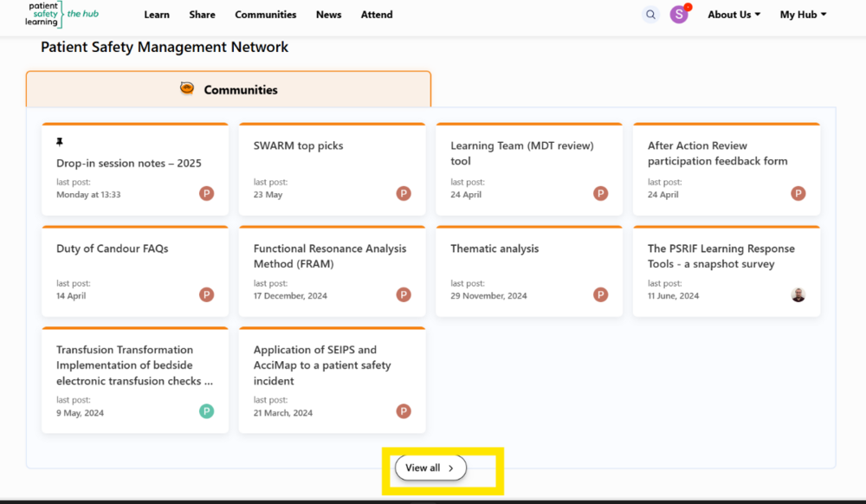Image resolution: width=866 pixels, height=504 pixels.
Task: Click the photo avatar on PSRIF snapshot survey card
Action: [798, 294]
